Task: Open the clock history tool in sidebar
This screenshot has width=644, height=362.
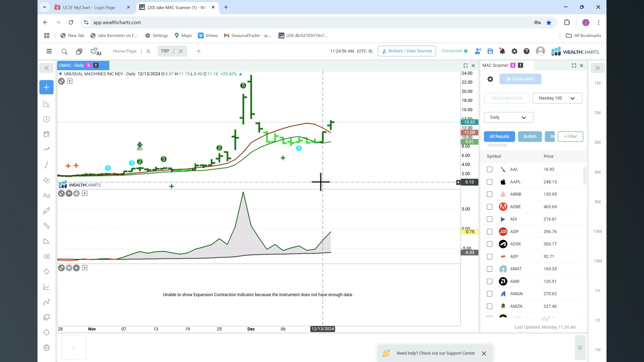Action: (47, 119)
